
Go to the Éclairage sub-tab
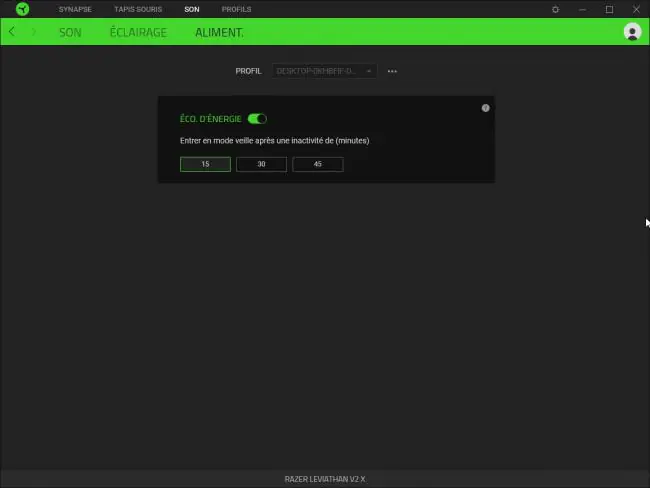point(138,32)
